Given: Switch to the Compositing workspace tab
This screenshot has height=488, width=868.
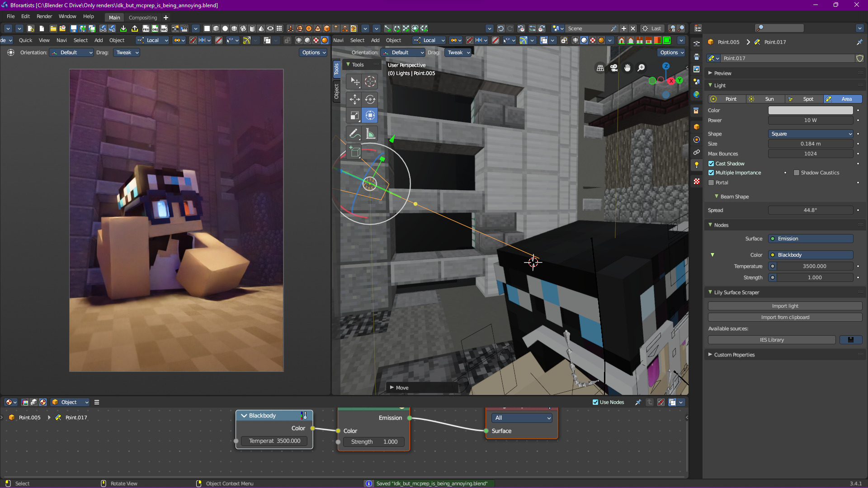Looking at the screenshot, I should (143, 18).
